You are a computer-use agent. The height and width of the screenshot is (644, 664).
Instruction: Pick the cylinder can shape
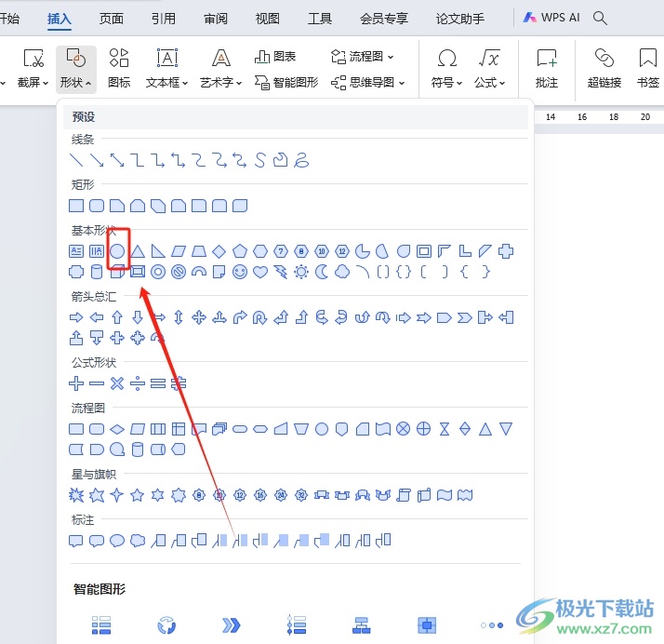[97, 272]
